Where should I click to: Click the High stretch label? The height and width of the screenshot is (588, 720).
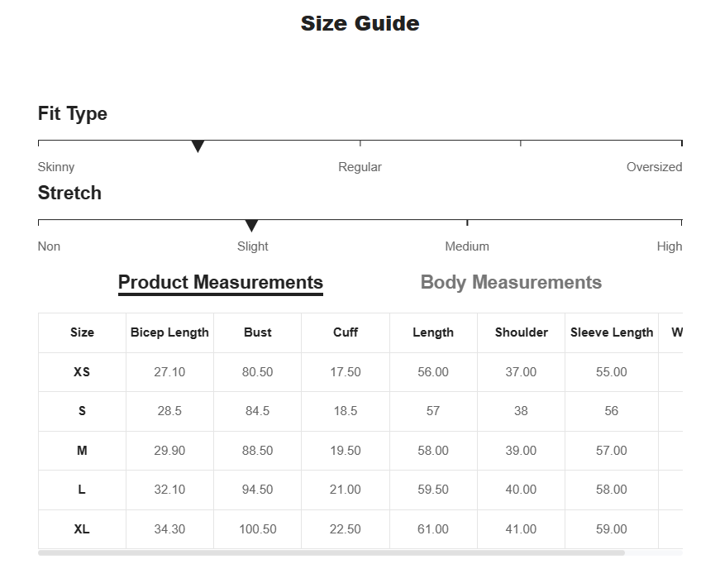click(670, 246)
